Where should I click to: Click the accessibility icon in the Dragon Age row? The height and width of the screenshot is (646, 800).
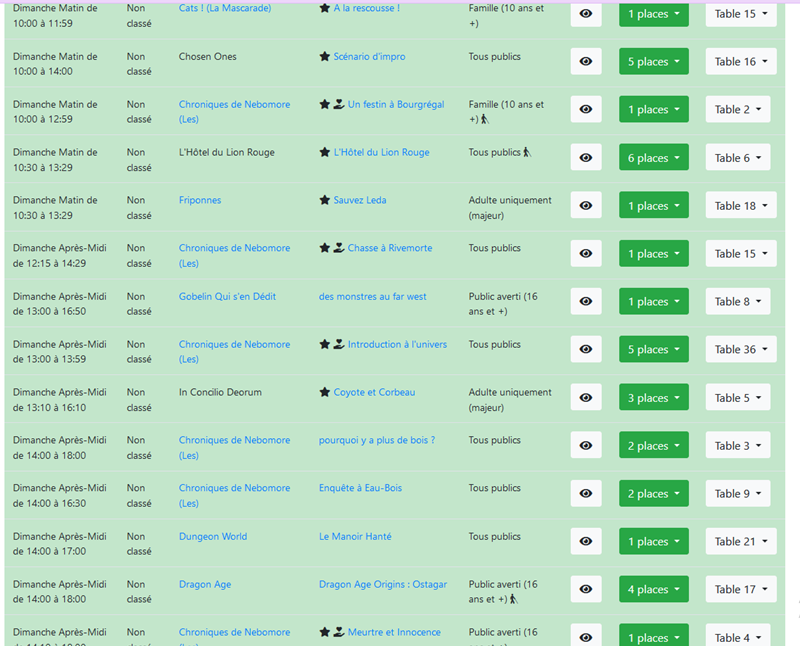pyautogui.click(x=514, y=600)
